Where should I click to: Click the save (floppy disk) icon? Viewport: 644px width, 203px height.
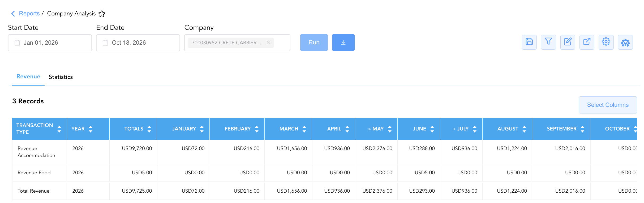pos(529,42)
